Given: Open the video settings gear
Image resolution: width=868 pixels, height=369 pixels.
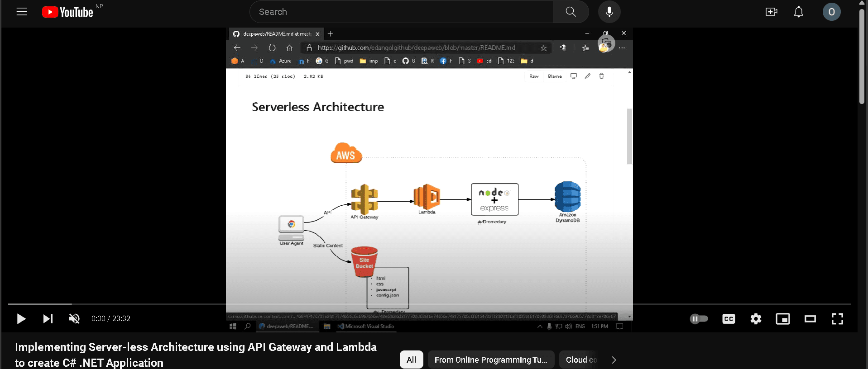Looking at the screenshot, I should 756,319.
